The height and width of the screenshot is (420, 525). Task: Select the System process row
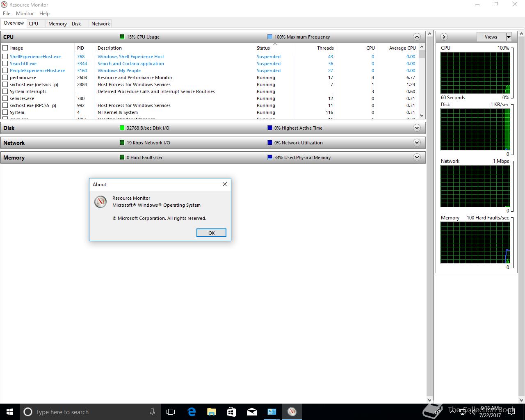pos(209,112)
